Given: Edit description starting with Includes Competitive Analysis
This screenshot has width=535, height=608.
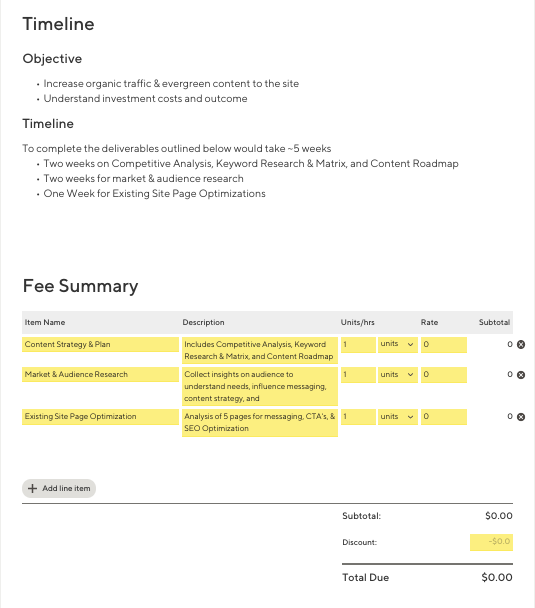Looking at the screenshot, I should (x=260, y=350).
